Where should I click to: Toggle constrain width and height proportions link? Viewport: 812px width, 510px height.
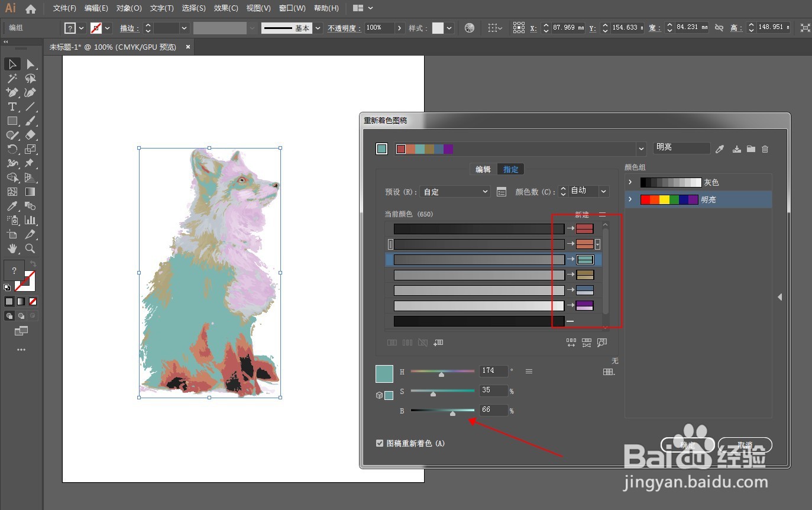click(719, 28)
